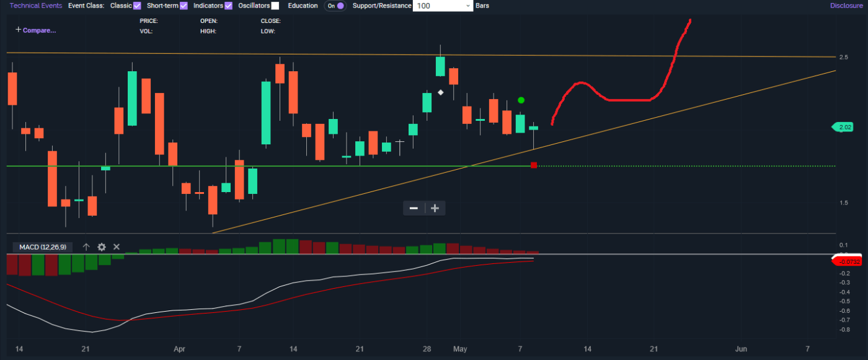
Task: Click the 2.02 current price tag
Action: [844, 127]
